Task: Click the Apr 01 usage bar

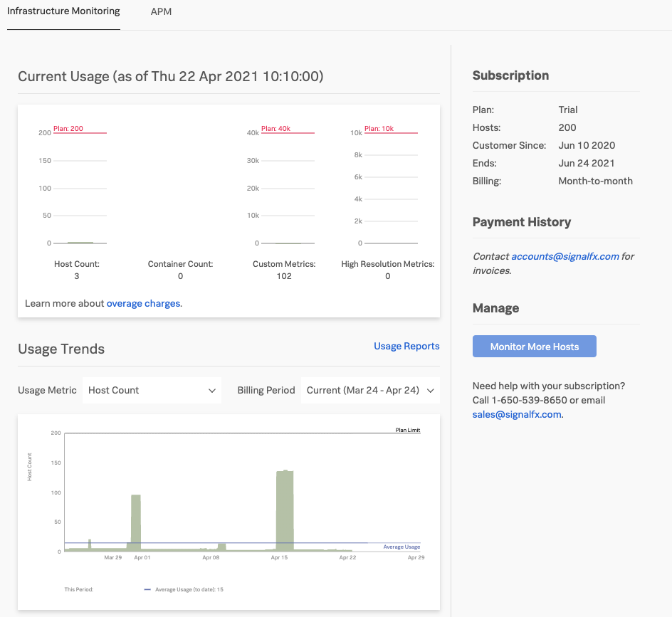Action: 136,523
